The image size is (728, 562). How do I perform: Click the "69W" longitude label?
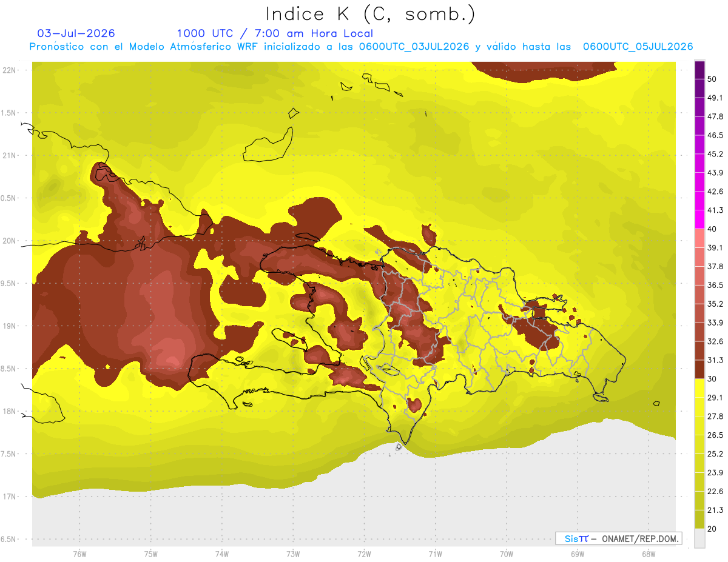[577, 554]
